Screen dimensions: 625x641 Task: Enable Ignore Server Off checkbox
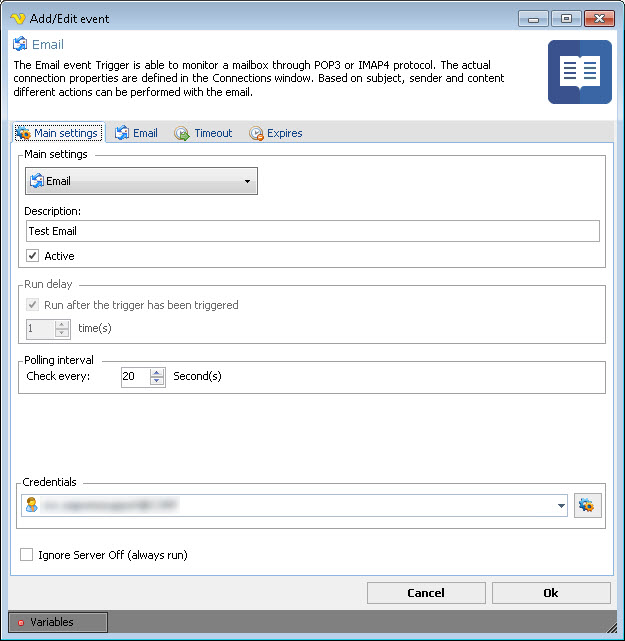click(27, 555)
